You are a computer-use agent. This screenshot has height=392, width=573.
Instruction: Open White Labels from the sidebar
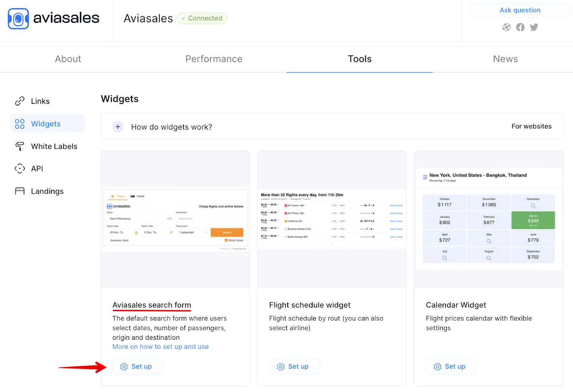coord(54,146)
